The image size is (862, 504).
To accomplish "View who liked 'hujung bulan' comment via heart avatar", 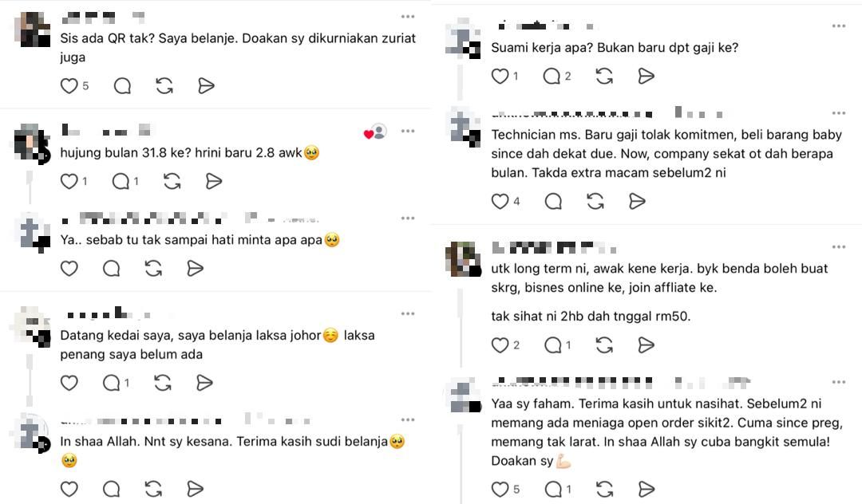I will (375, 132).
